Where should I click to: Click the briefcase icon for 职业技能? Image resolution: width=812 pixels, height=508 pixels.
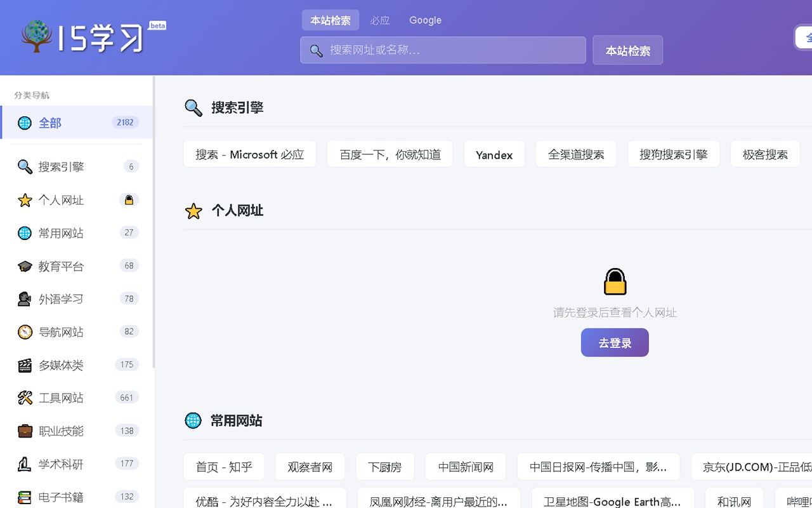25,431
